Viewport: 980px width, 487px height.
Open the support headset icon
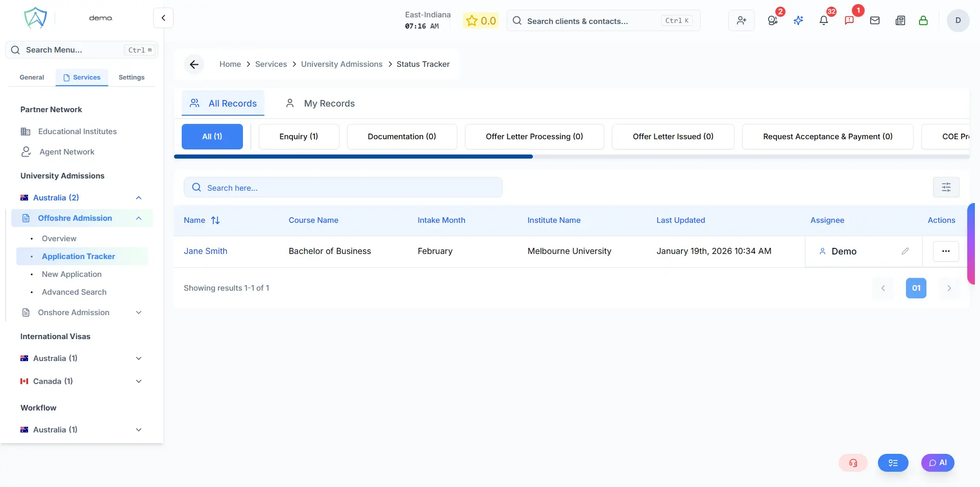(853, 463)
